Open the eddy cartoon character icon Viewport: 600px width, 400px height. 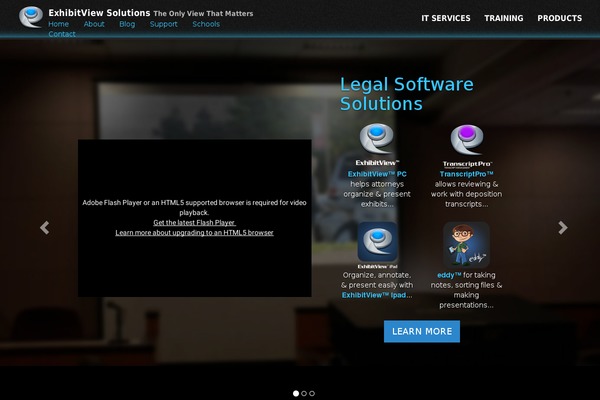466,245
